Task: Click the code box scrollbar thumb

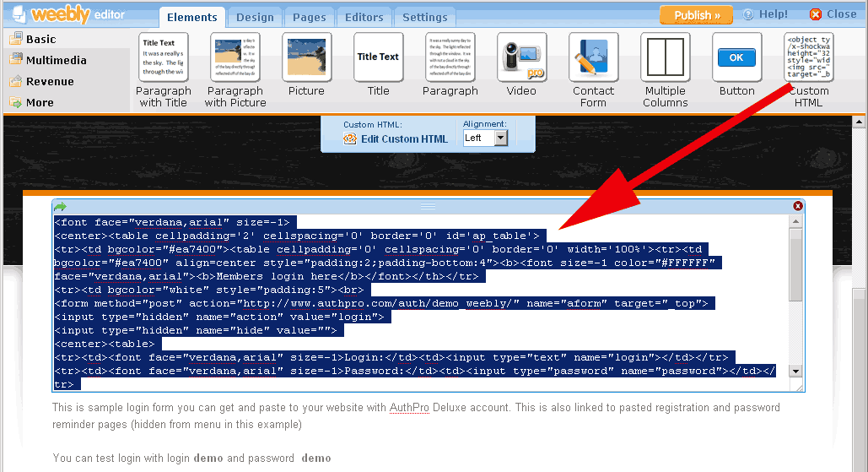Action: coord(796,265)
